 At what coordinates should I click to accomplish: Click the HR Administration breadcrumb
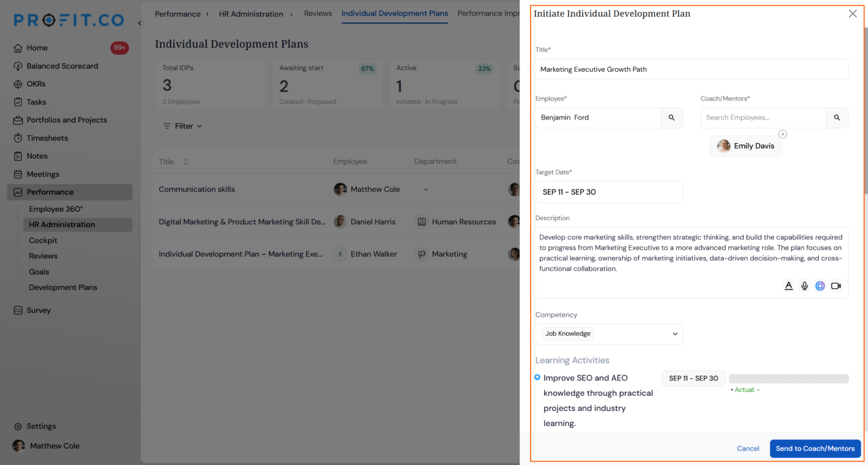[251, 14]
